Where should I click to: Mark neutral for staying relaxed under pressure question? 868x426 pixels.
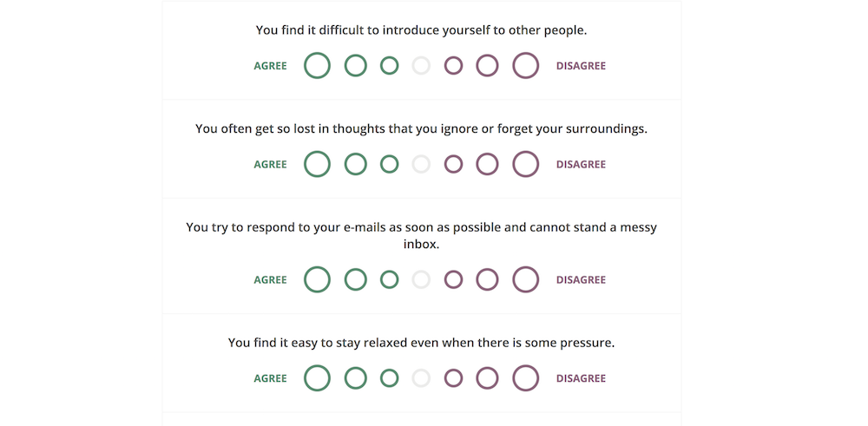(421, 378)
